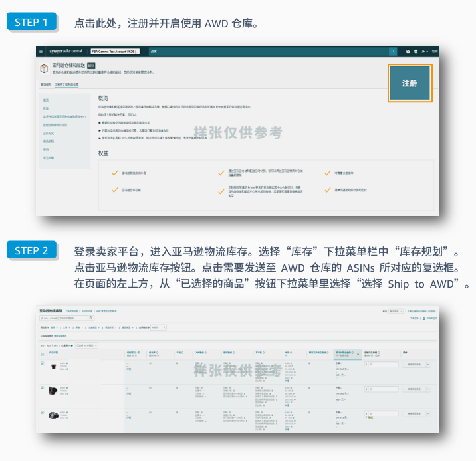Open the filter-row combo box on right
This screenshot has width=476, height=461.
(158, 327)
